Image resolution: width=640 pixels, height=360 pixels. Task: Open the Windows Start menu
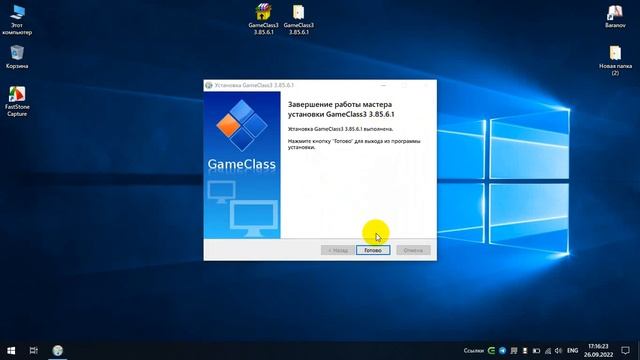pyautogui.click(x=11, y=351)
